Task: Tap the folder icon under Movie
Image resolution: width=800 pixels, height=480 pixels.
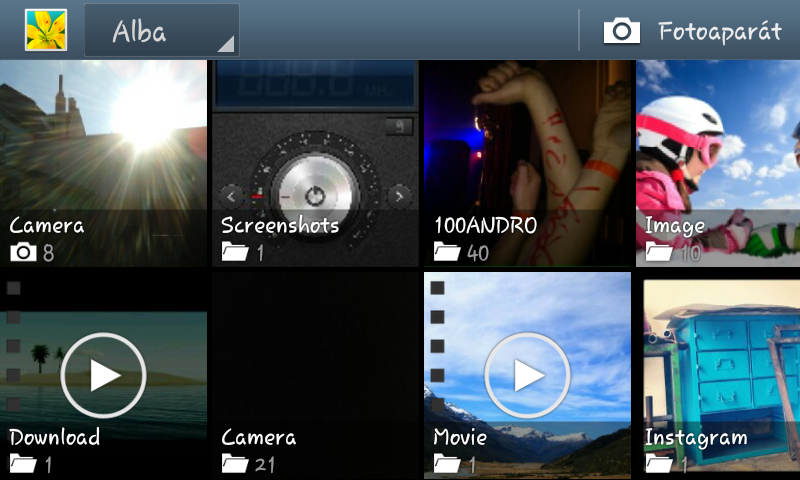Action: pyautogui.click(x=446, y=463)
